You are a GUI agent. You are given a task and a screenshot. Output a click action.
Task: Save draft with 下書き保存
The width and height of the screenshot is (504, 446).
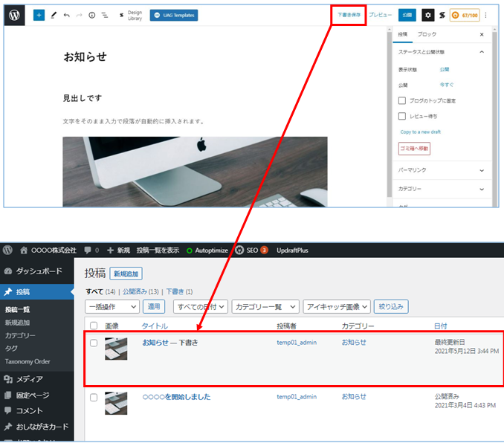(x=349, y=15)
